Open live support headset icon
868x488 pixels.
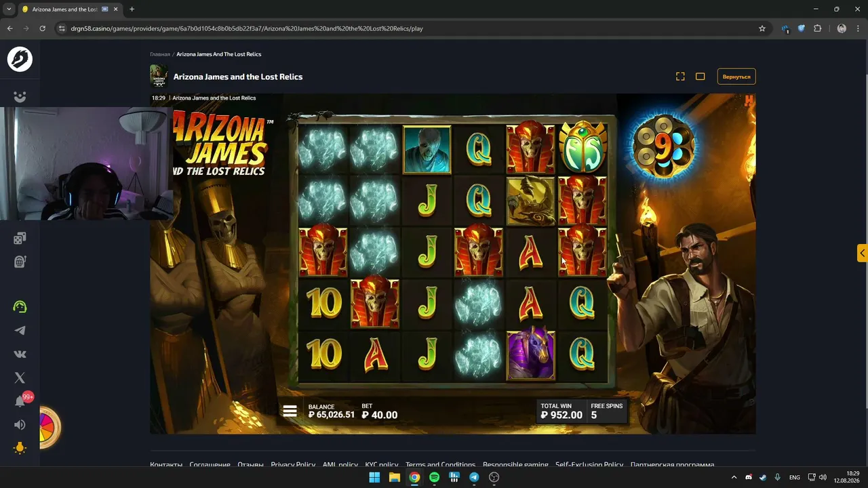click(20, 306)
